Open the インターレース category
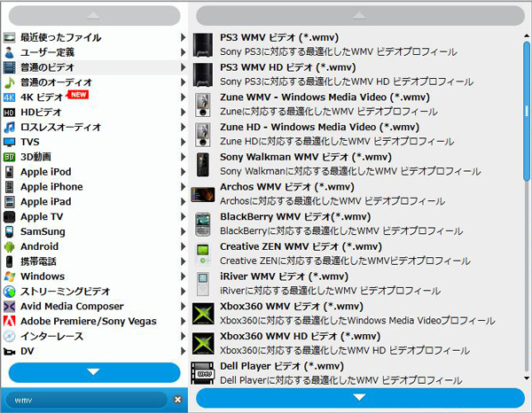532x413 pixels. pyautogui.click(x=94, y=336)
